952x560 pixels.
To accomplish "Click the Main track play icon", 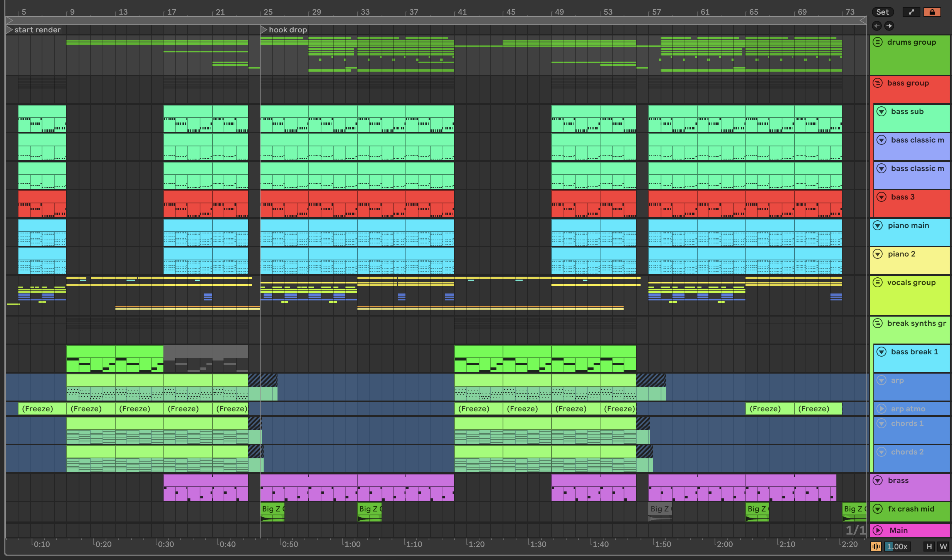I will pyautogui.click(x=878, y=531).
